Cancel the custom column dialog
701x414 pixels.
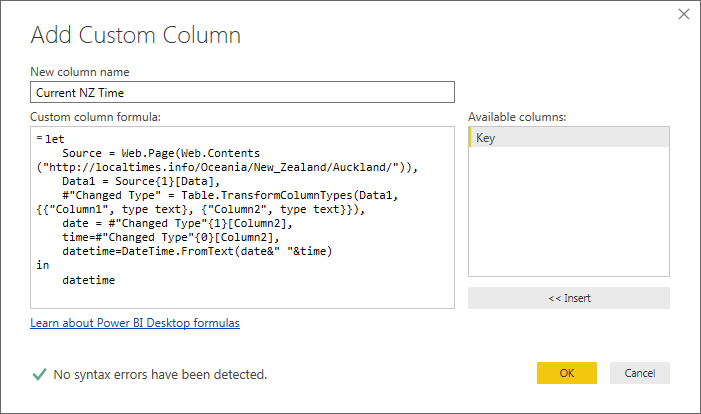[639, 373]
